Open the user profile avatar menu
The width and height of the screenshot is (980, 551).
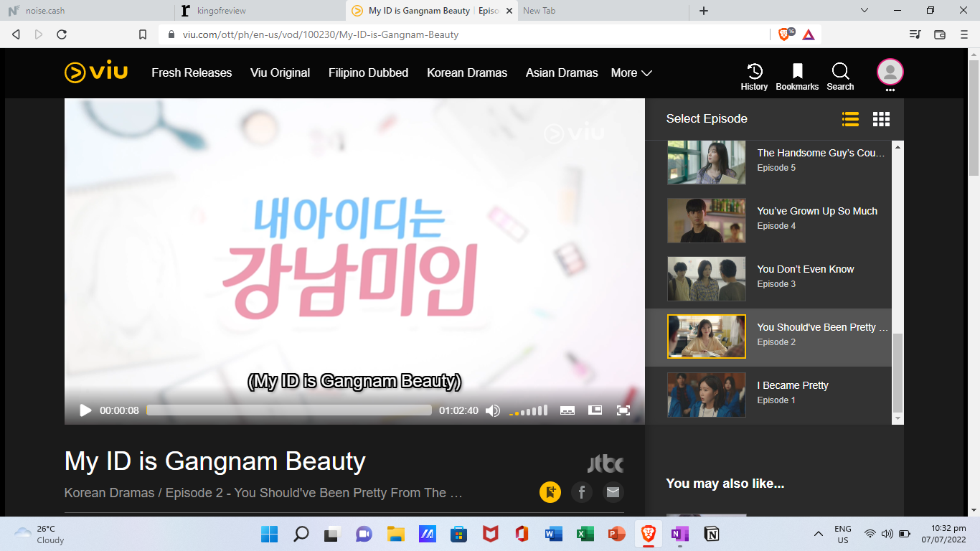[x=890, y=72]
